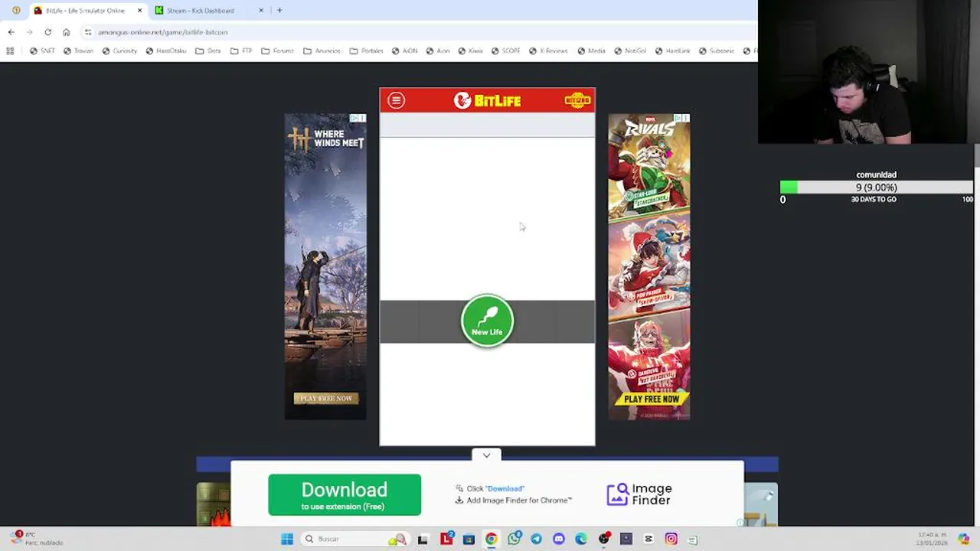The image size is (980, 551).
Task: Expand the Portales bookmark folder
Action: click(366, 51)
